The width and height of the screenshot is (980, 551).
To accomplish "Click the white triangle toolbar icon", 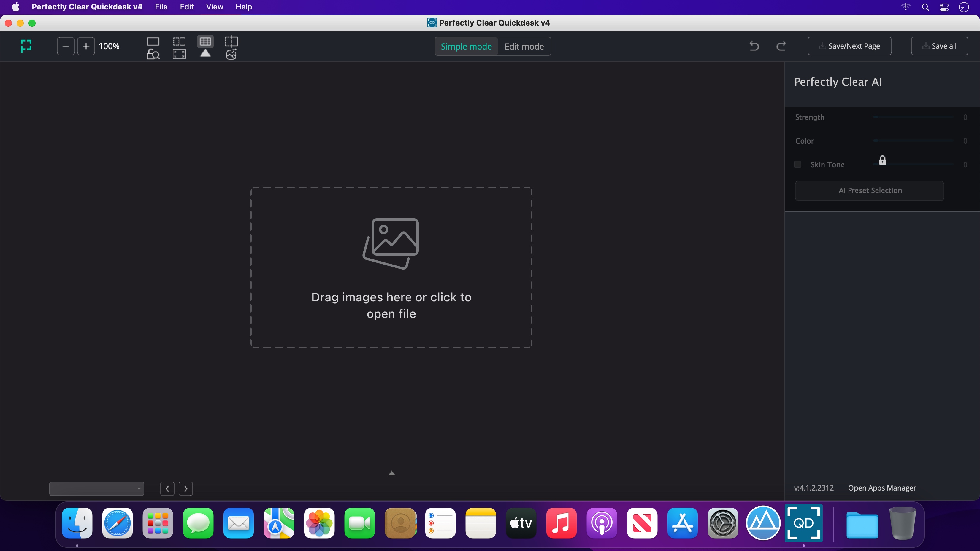I will (x=205, y=54).
